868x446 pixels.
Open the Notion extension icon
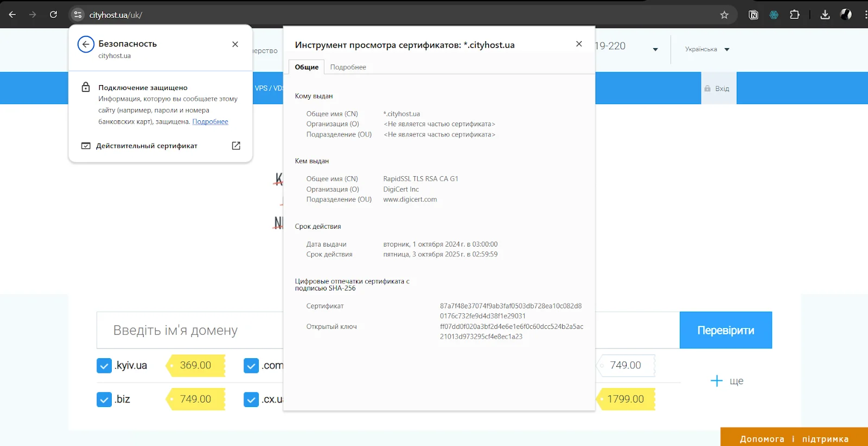coord(754,15)
